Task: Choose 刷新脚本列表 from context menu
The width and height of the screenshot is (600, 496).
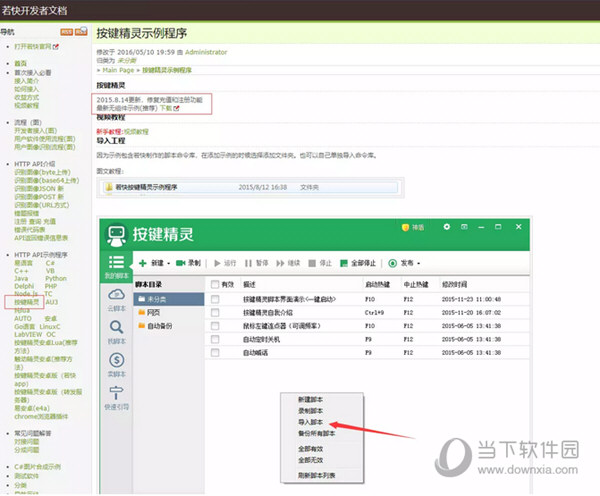Action: [x=316, y=476]
